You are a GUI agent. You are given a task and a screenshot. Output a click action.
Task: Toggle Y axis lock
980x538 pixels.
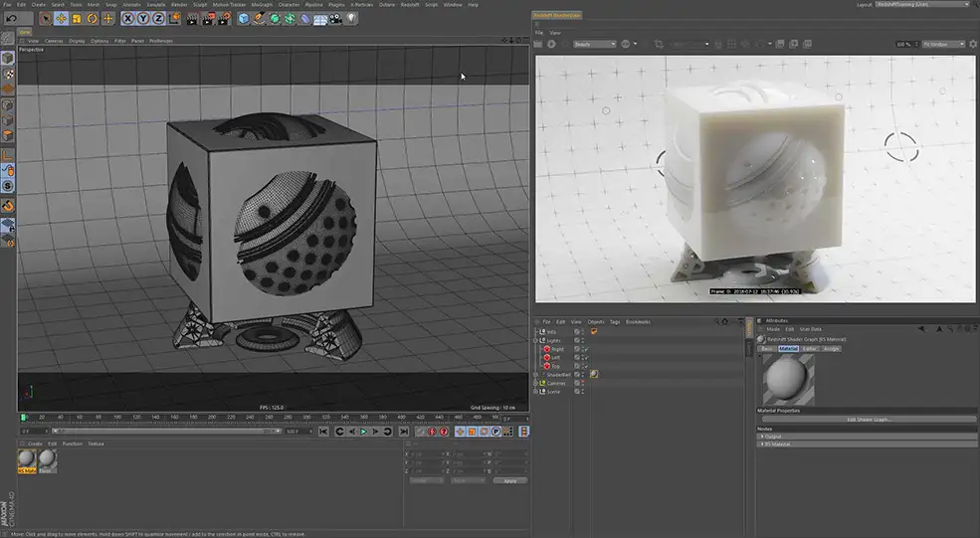(x=143, y=19)
